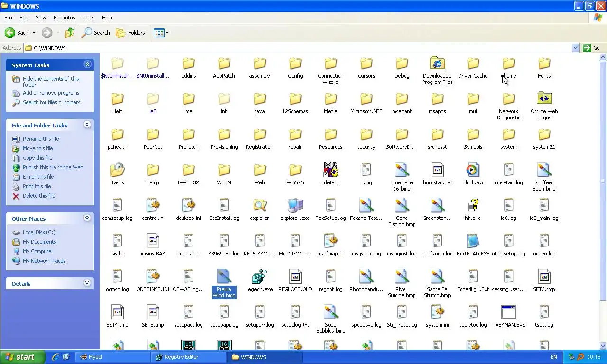Select the Prairie Wind.bmp file
This screenshot has width=607, height=364.
point(224,283)
